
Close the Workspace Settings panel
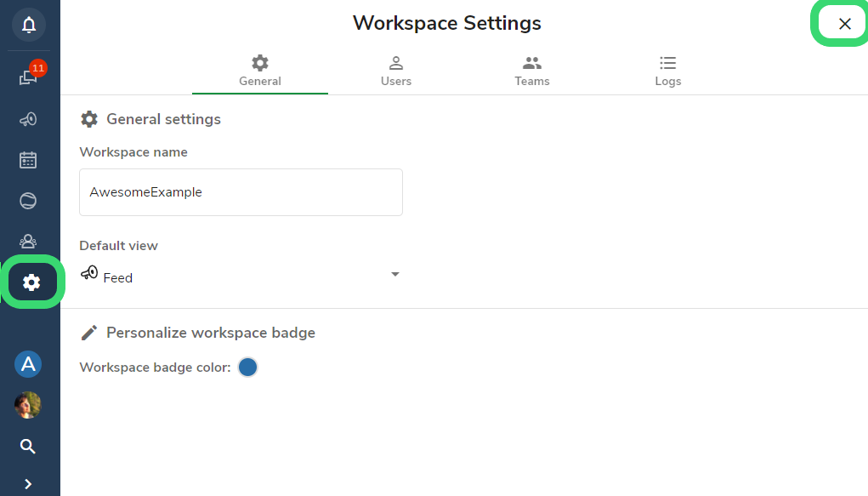coord(845,24)
